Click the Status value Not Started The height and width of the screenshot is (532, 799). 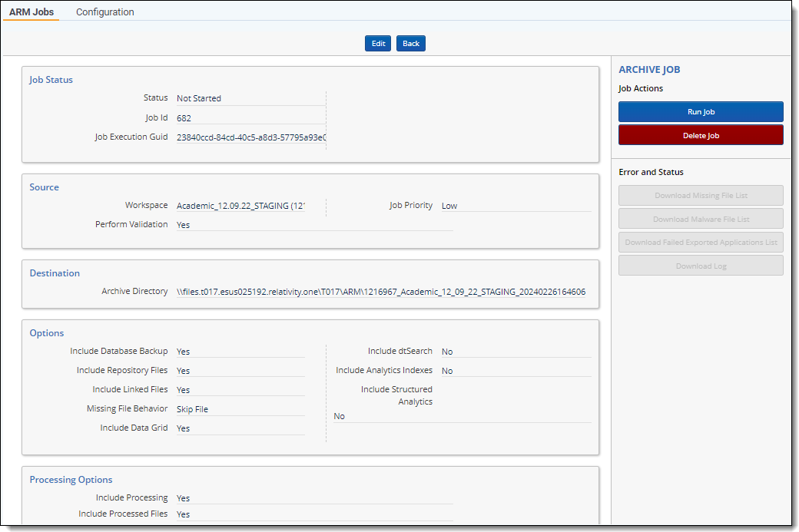(199, 98)
